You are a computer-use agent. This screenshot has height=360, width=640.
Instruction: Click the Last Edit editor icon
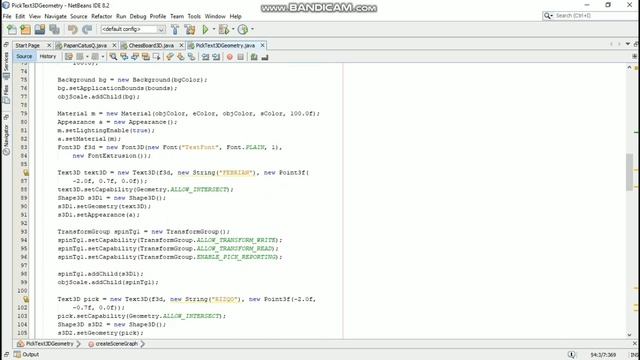(x=69, y=57)
